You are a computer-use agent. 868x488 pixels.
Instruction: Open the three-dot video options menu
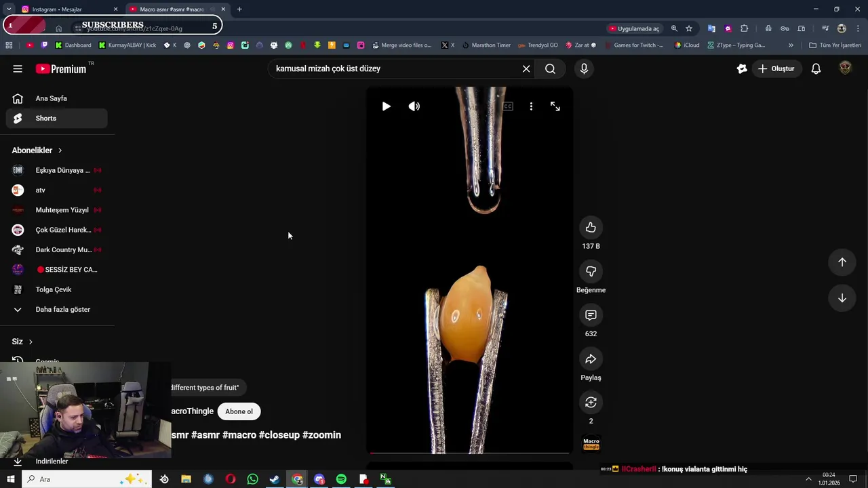click(531, 106)
